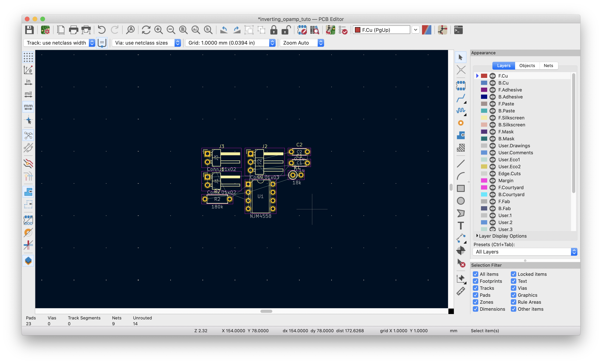Click the Undo button
Image resolution: width=602 pixels, height=364 pixels.
coord(101,29)
